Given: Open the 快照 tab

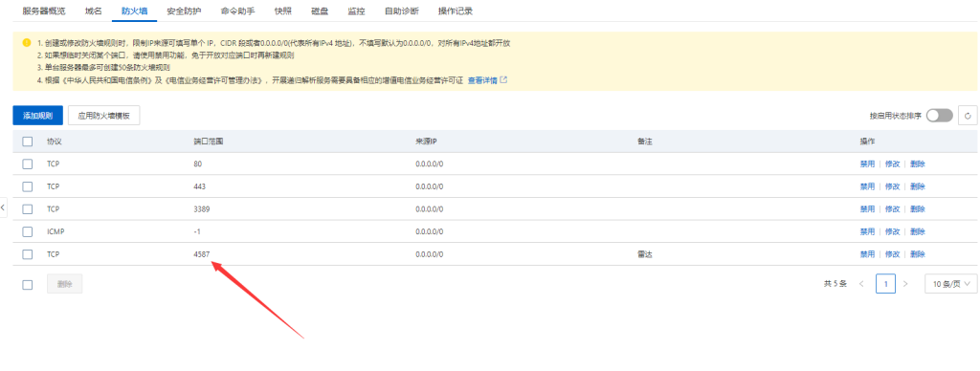Looking at the screenshot, I should tap(282, 11).
